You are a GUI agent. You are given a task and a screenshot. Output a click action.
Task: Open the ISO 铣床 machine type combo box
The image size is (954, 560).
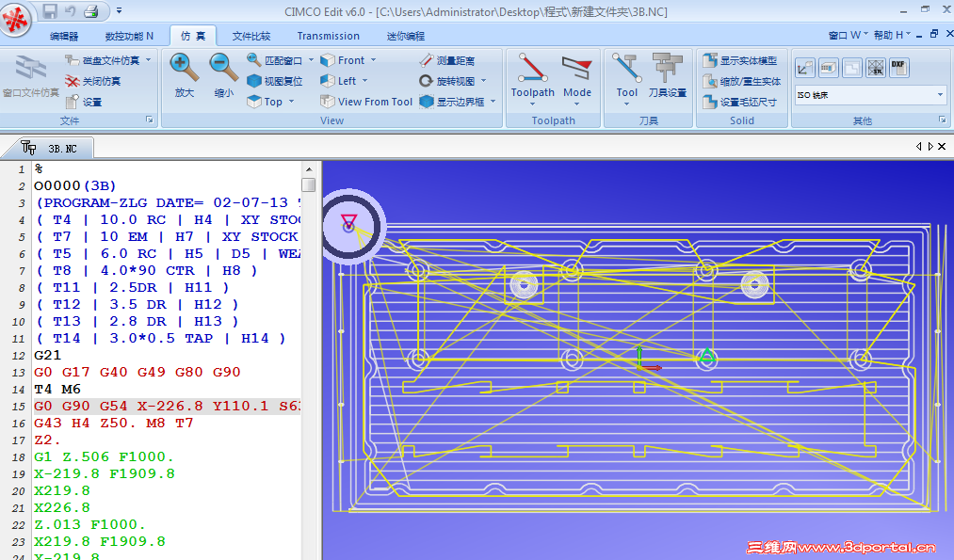870,95
